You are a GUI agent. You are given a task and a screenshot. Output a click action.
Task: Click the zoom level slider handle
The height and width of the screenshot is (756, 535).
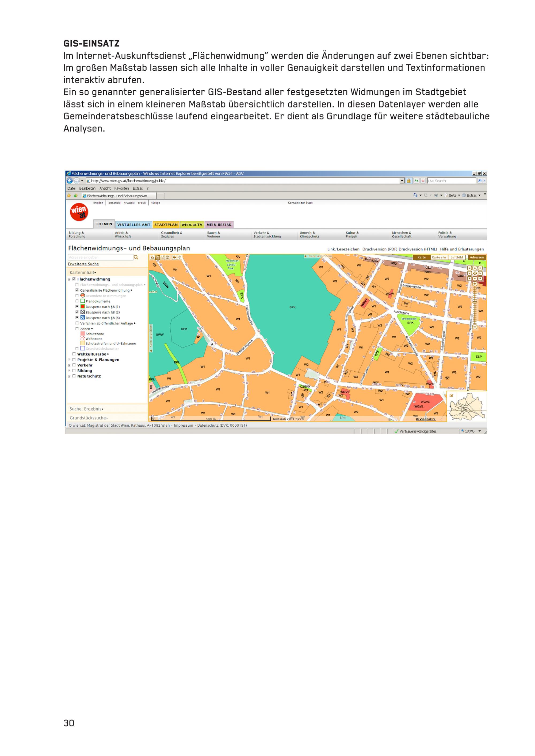click(475, 302)
